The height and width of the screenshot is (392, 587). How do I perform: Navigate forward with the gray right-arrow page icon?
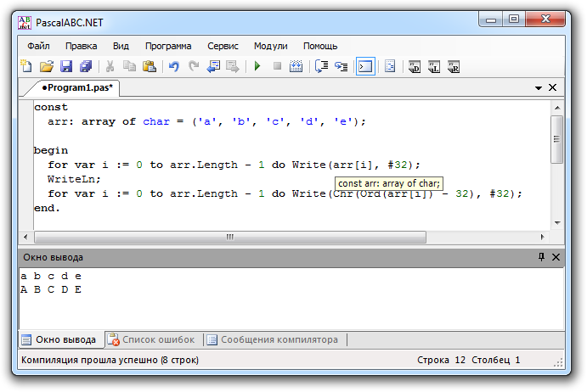233,66
